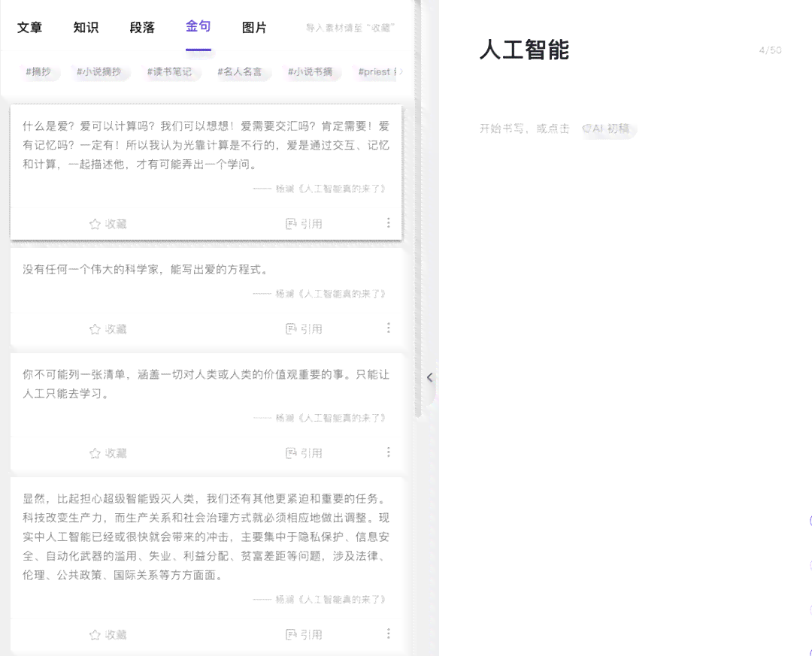Viewport: 812px width, 656px height.
Task: Favorite the 显然，比起担心超级智能 quote
Action: coord(108,634)
